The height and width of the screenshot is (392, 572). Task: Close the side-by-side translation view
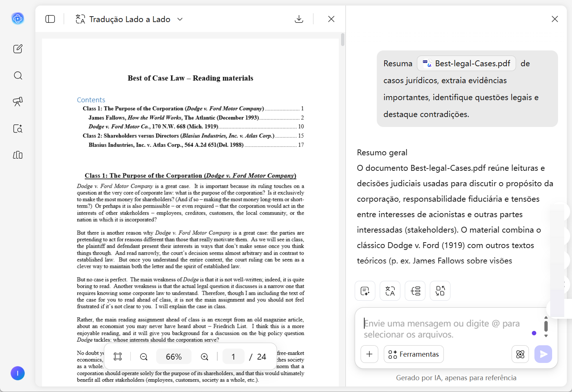point(331,19)
